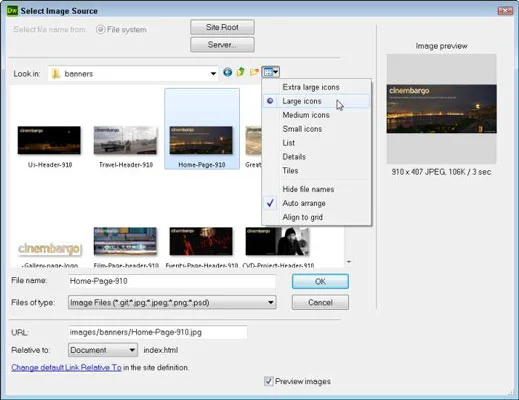Image resolution: width=519 pixels, height=400 pixels.
Task: Click the banners folder icon in Look in
Action: point(56,74)
